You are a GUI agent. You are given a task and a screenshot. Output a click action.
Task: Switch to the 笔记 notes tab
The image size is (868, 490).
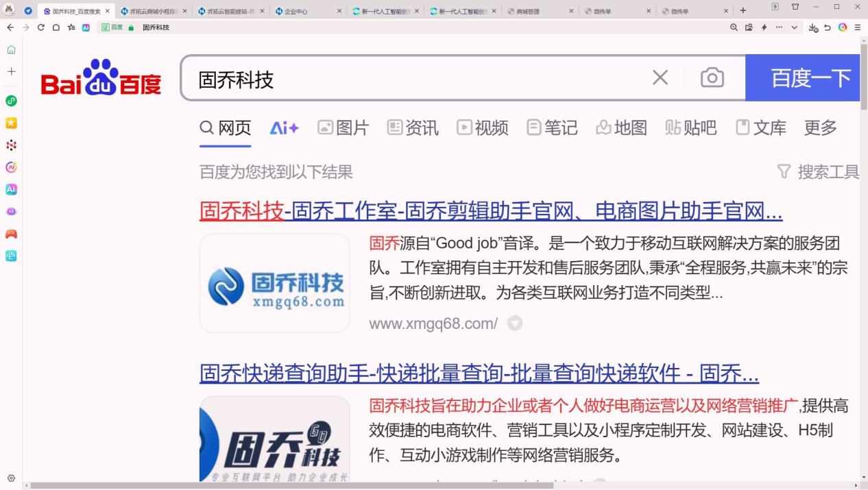[x=552, y=127]
